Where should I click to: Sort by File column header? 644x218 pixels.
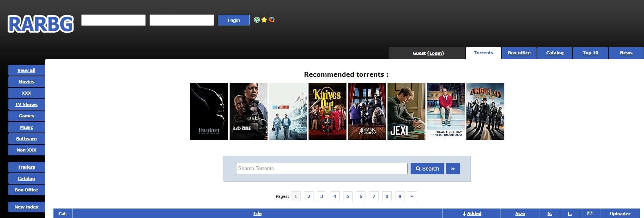[x=258, y=213]
